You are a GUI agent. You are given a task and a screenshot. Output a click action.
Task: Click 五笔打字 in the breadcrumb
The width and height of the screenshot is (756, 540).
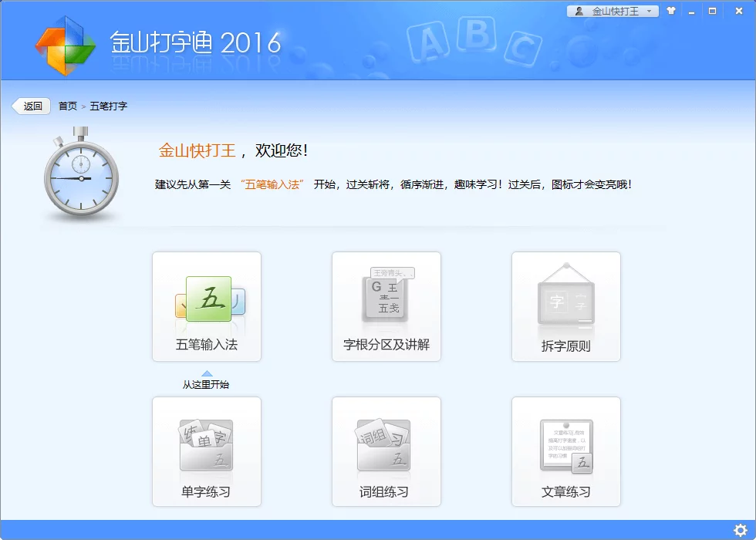coord(109,106)
